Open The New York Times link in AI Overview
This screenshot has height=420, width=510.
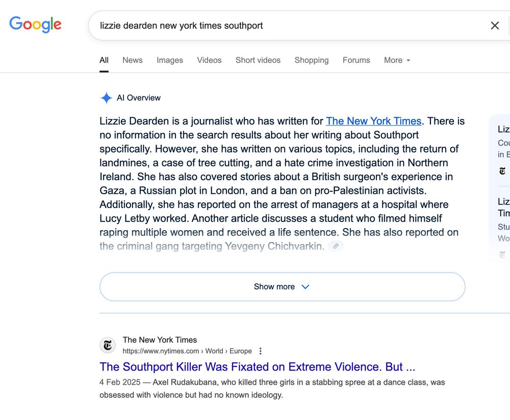coord(374,121)
